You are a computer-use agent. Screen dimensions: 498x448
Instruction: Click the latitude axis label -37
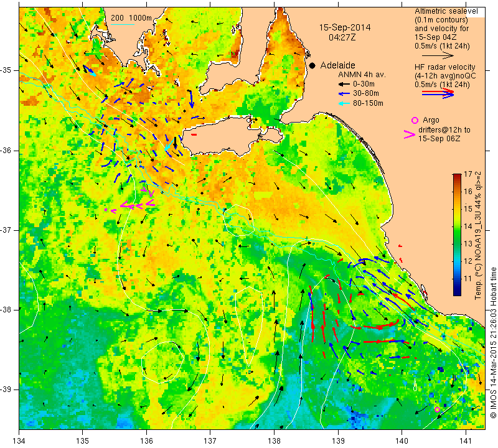pyautogui.click(x=6, y=230)
